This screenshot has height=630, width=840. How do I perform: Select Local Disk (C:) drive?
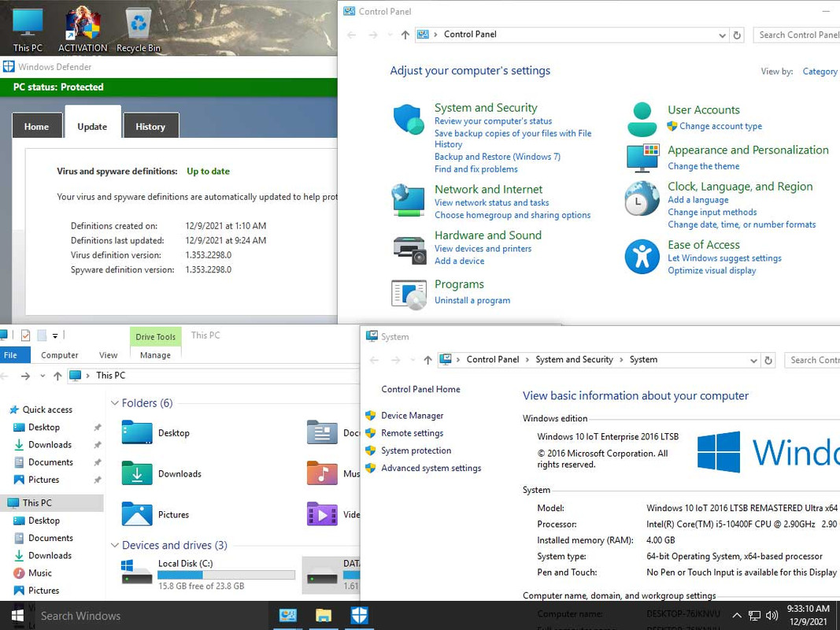[x=208, y=574]
